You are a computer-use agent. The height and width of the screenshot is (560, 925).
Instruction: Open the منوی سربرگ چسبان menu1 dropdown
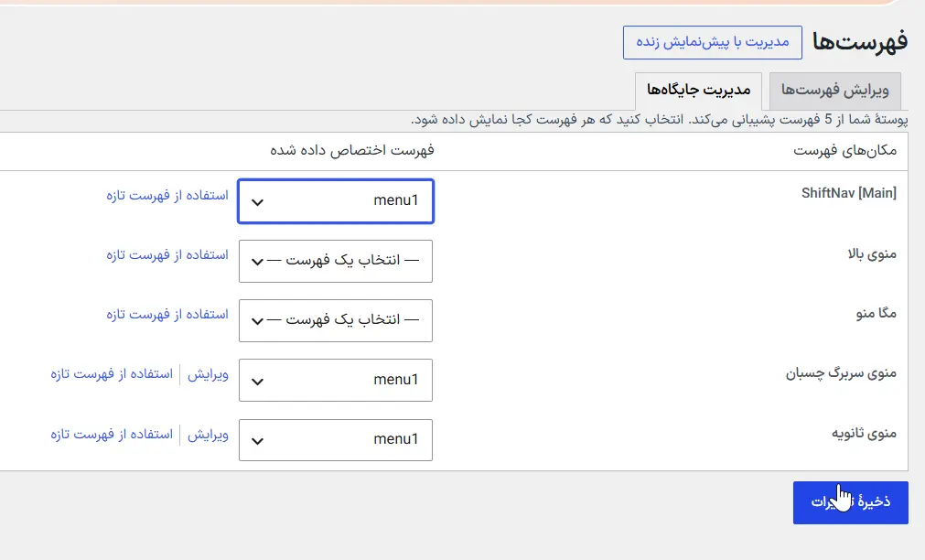coord(336,380)
